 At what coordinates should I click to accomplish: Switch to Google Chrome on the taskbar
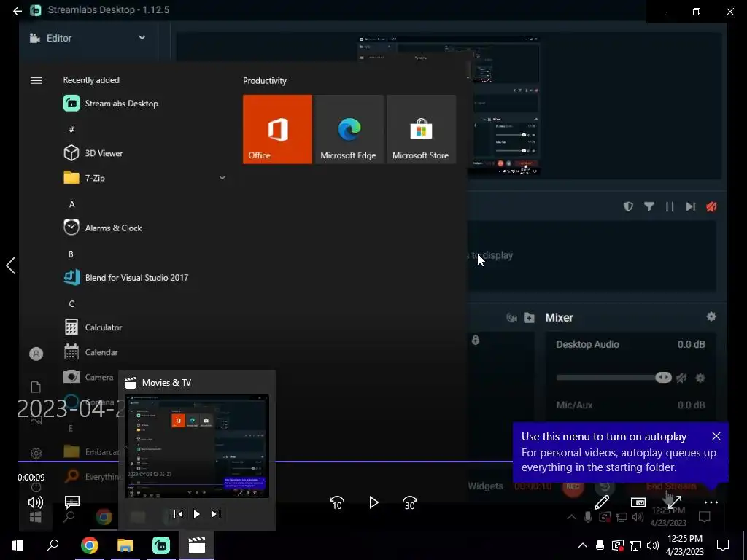pos(89,545)
